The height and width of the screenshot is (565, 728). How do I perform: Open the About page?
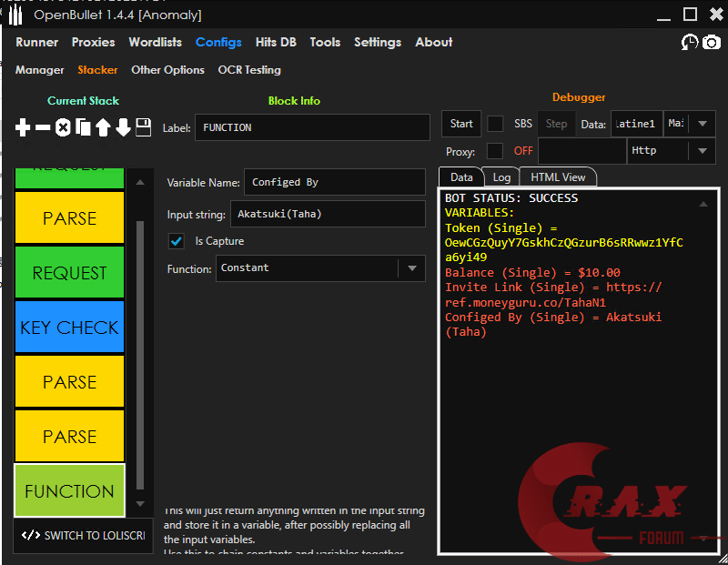click(434, 42)
